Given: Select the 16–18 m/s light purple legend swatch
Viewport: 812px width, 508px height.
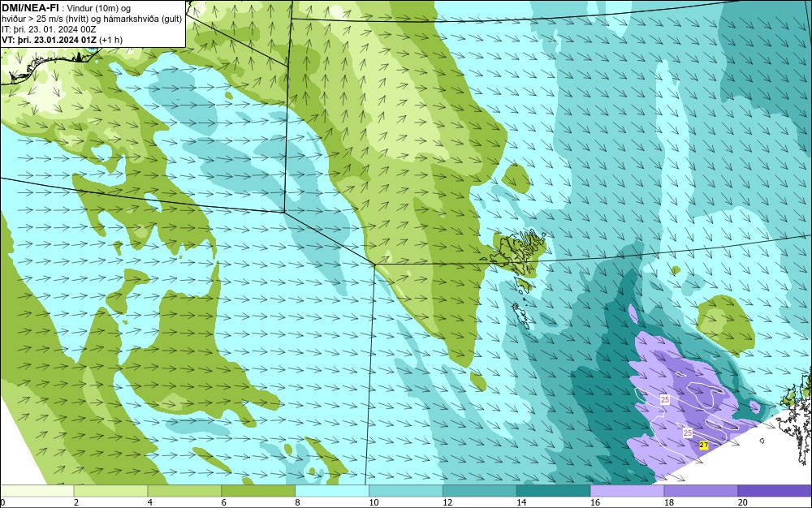Looking at the screenshot, I should [627, 490].
